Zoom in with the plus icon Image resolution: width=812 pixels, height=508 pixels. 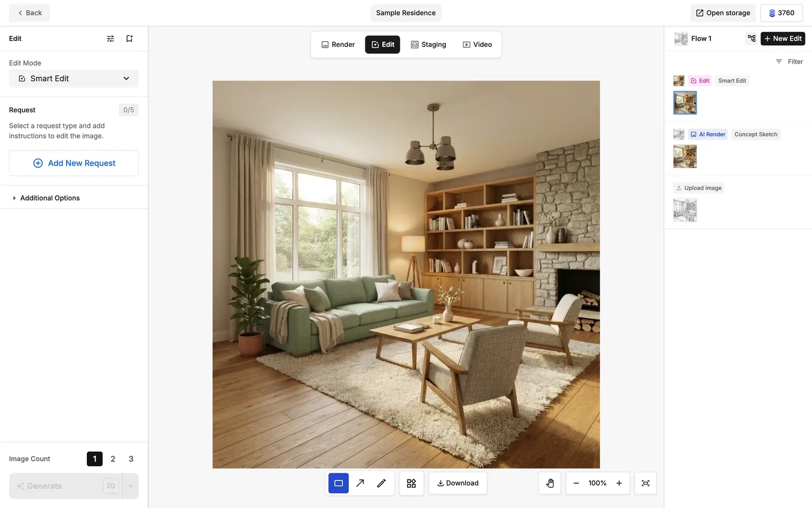pos(619,483)
